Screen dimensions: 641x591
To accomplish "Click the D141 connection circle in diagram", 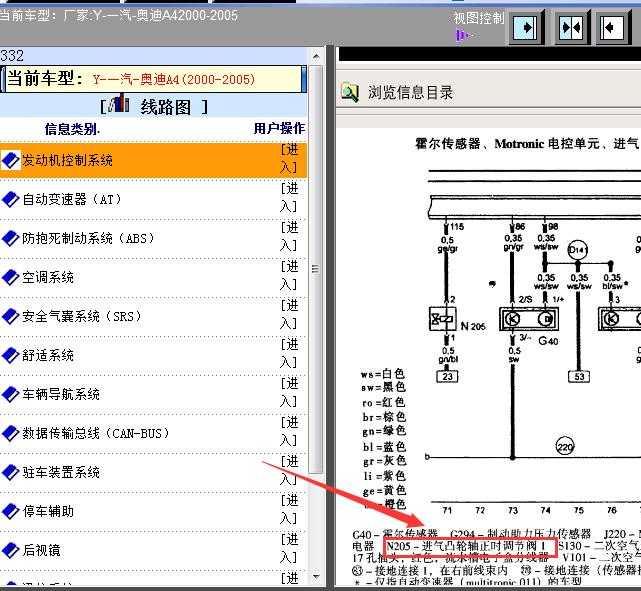I will [577, 250].
